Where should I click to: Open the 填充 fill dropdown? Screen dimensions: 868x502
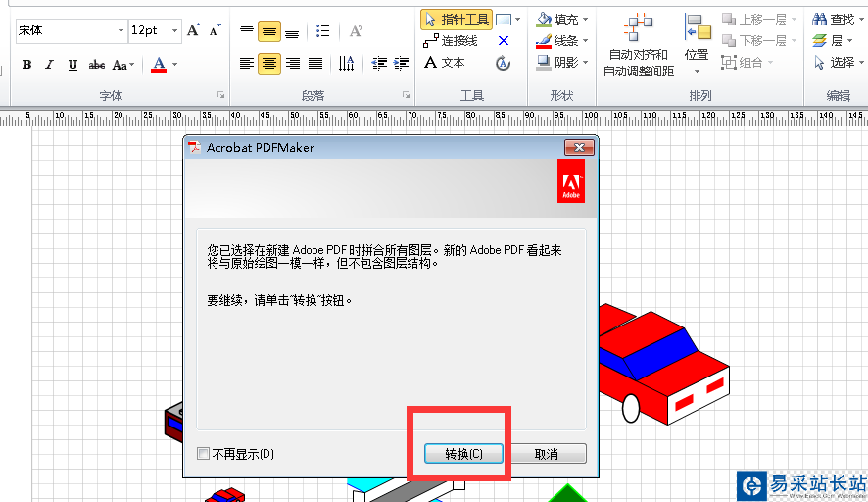562,20
